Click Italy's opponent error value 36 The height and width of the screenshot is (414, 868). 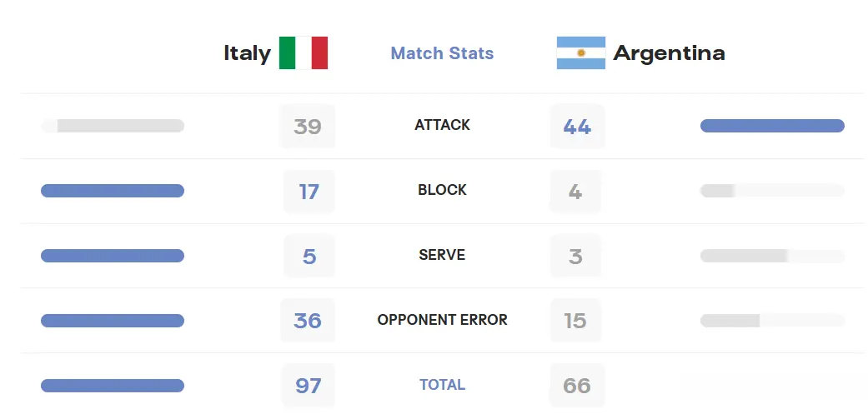[307, 321]
